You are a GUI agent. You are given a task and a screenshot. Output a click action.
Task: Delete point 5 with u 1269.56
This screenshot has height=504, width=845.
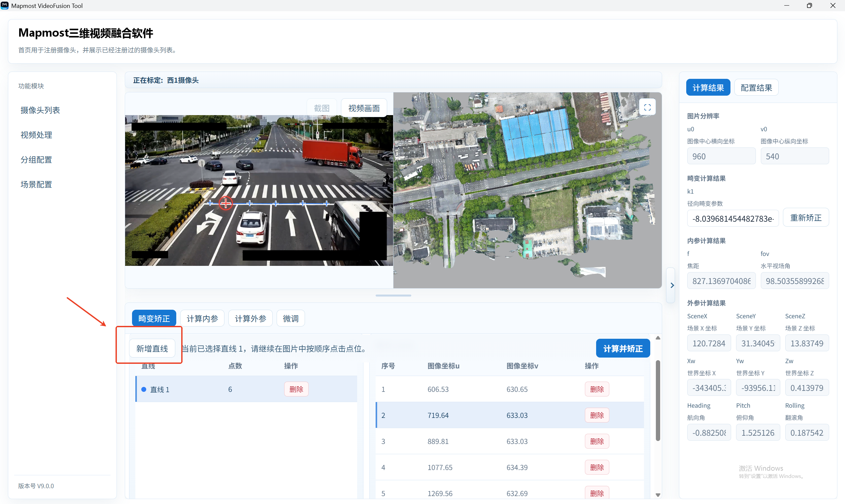click(597, 493)
